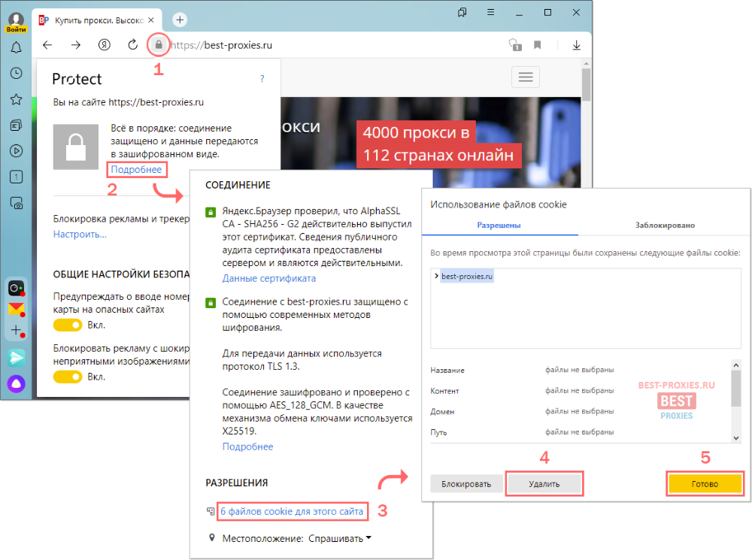This screenshot has width=752, height=560.
Task: Confirm with the Готово button
Action: [x=705, y=484]
